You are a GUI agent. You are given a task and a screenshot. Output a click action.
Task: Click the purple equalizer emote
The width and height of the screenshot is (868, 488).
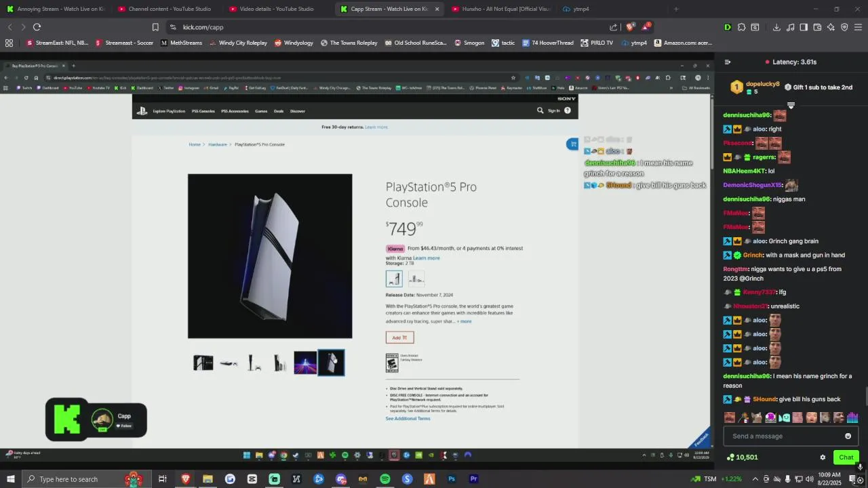pyautogui.click(x=852, y=418)
